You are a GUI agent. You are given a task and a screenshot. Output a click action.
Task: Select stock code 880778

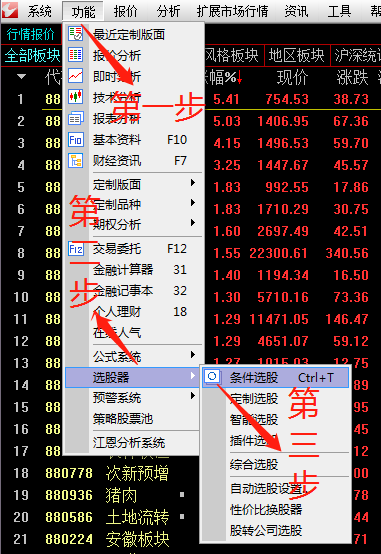(x=69, y=473)
